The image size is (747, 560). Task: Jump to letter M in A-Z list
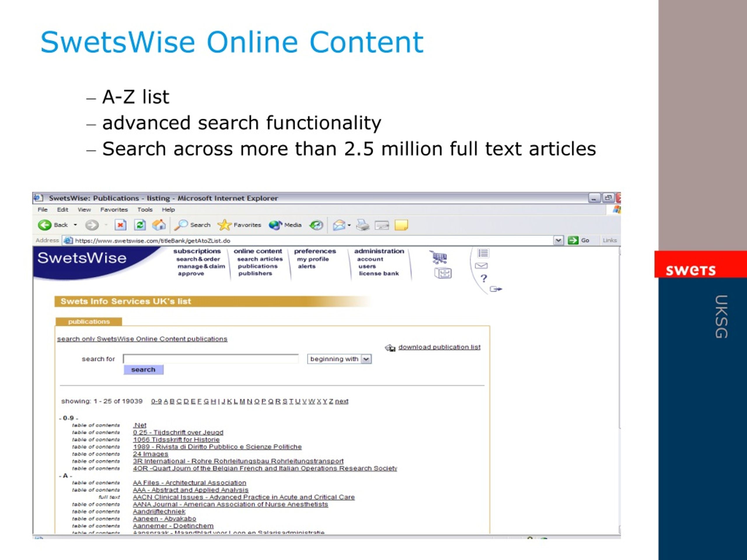242,401
